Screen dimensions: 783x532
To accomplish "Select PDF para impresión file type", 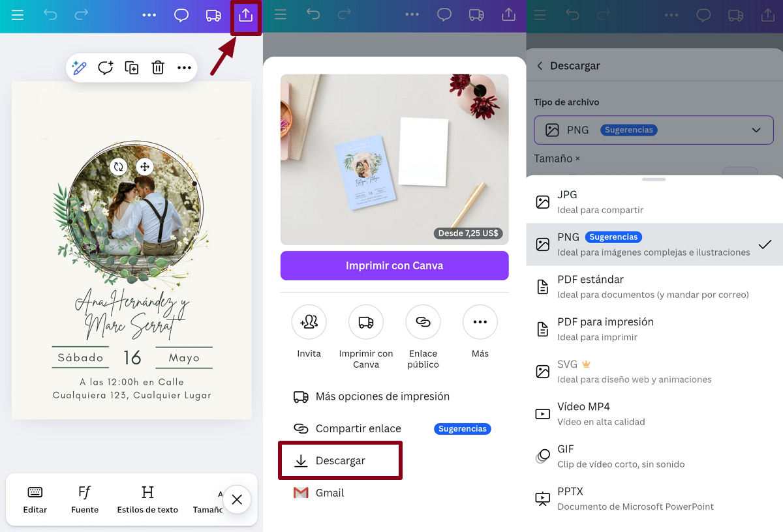I will pyautogui.click(x=654, y=329).
